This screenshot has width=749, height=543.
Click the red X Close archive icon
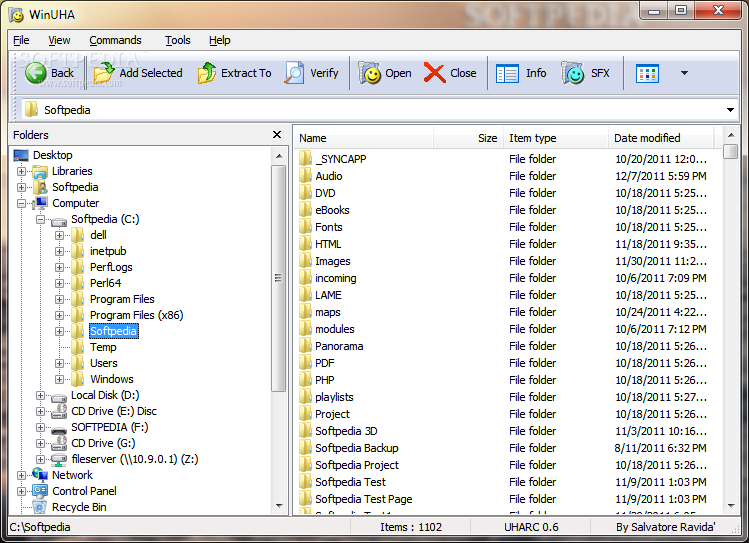click(434, 73)
